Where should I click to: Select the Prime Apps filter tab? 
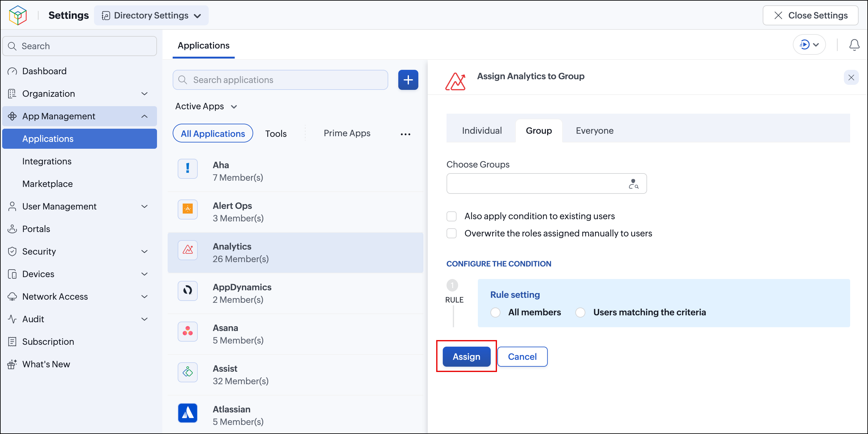coord(347,133)
